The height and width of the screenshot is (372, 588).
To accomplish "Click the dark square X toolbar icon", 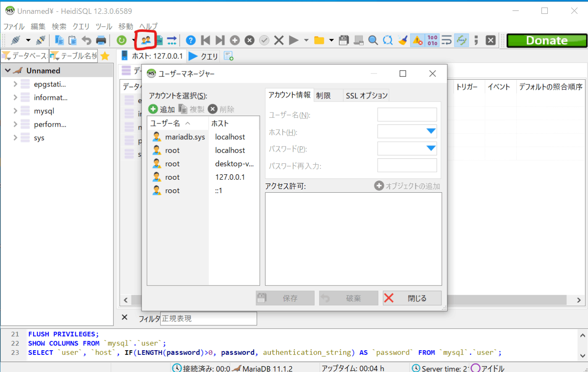I will [x=491, y=40].
